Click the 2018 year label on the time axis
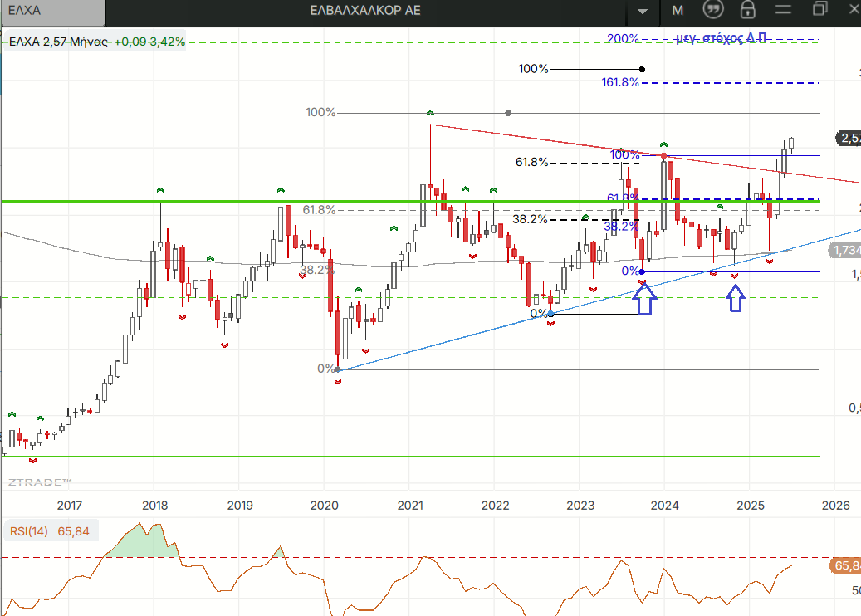This screenshot has width=861, height=616. (x=155, y=505)
